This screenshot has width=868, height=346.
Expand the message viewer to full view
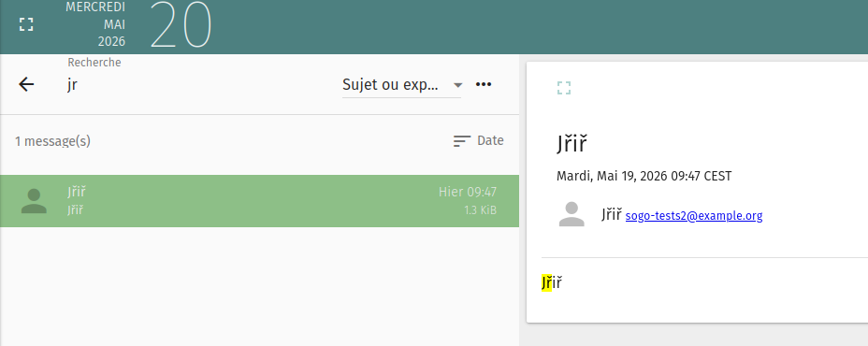pyautogui.click(x=563, y=88)
